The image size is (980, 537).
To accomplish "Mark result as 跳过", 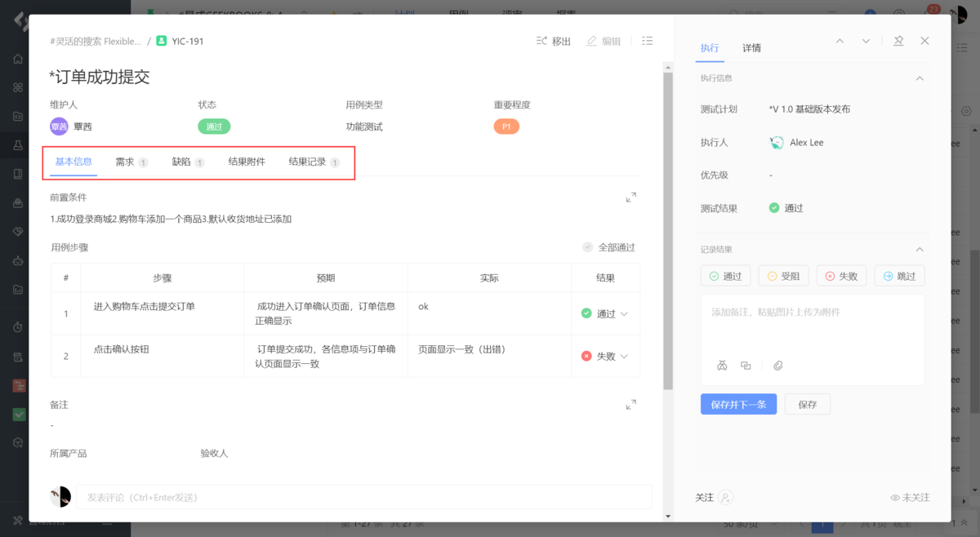I will click(899, 276).
